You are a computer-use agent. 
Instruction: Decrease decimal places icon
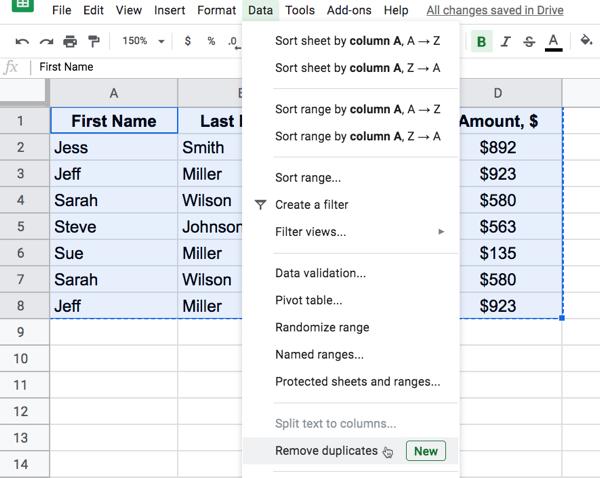[233, 42]
